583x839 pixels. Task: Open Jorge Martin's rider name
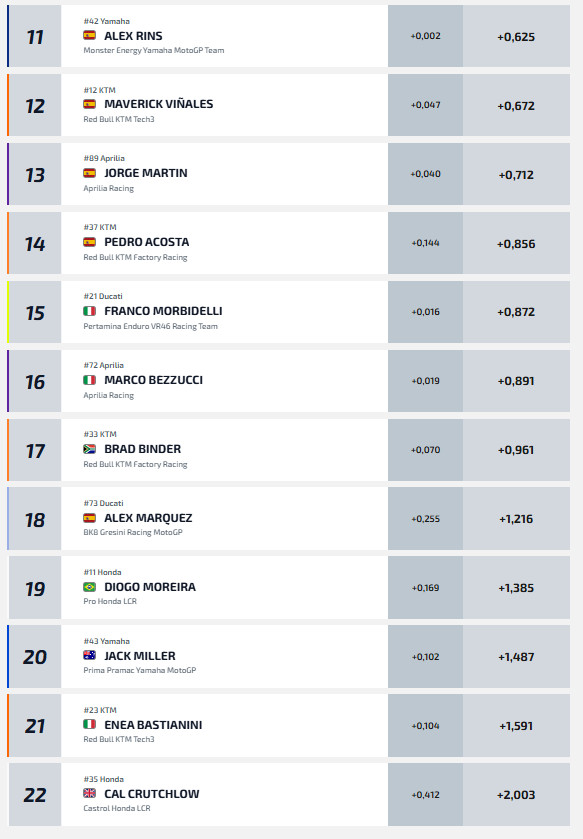coord(145,173)
